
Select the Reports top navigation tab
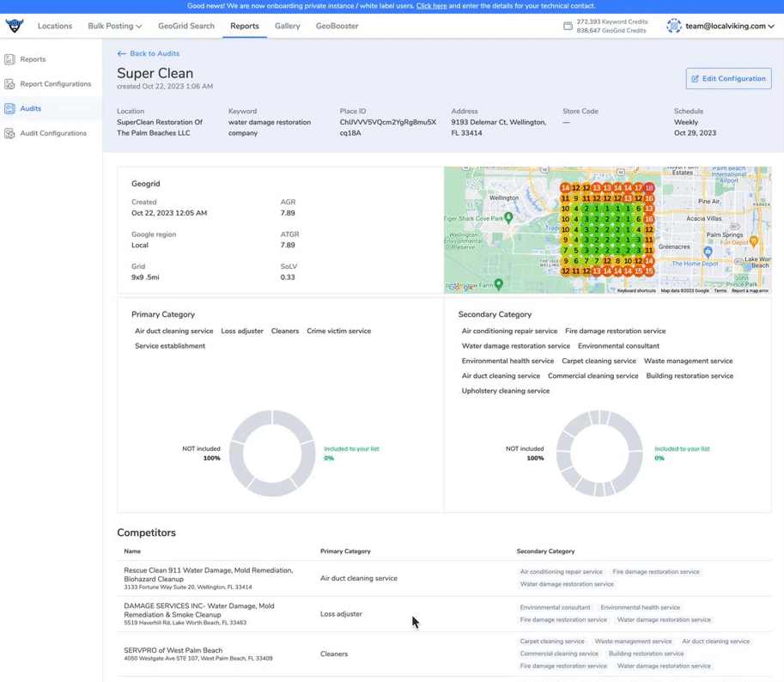coord(245,26)
